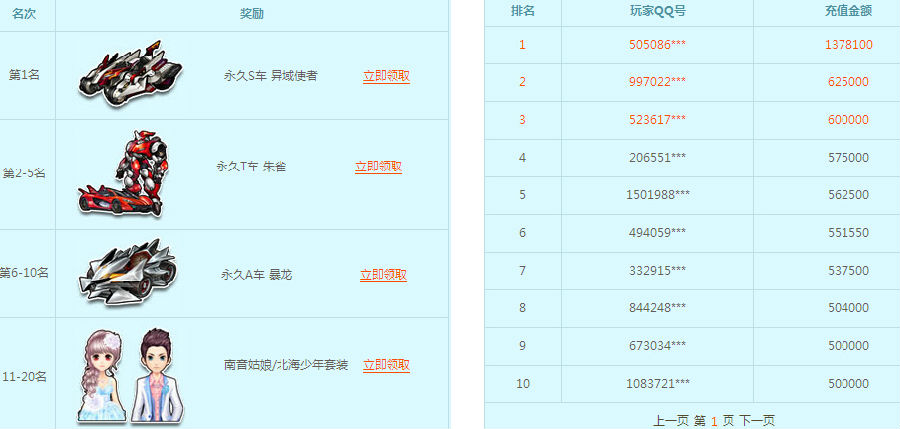Screen dimensions: 900x429
Task: Click QQ number 673034***
Action: click(658, 345)
